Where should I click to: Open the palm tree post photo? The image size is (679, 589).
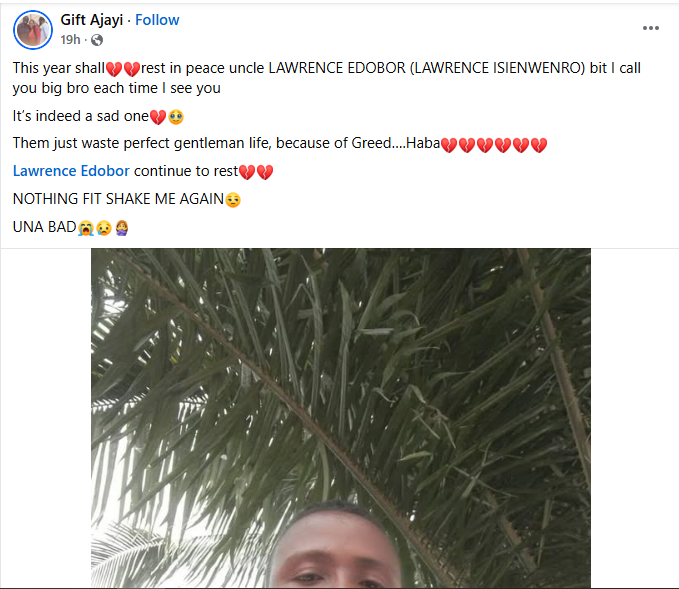pos(341,418)
